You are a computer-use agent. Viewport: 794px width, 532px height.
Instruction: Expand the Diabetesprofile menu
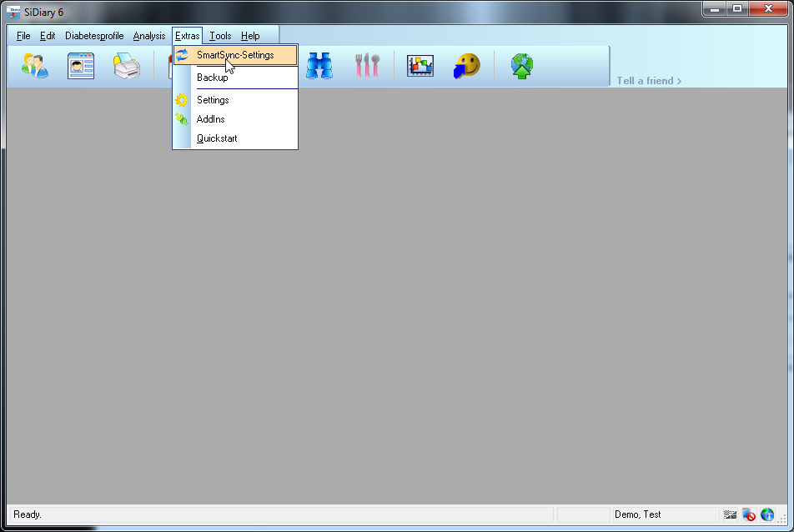pyautogui.click(x=94, y=36)
